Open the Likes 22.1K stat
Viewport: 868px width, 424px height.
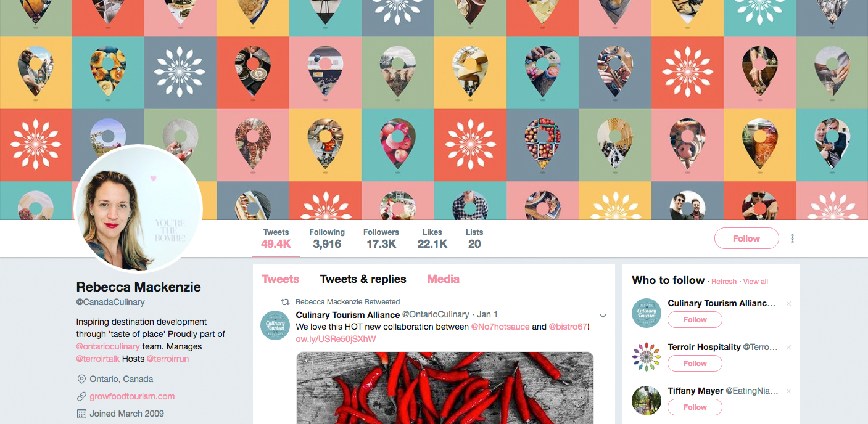[432, 238]
